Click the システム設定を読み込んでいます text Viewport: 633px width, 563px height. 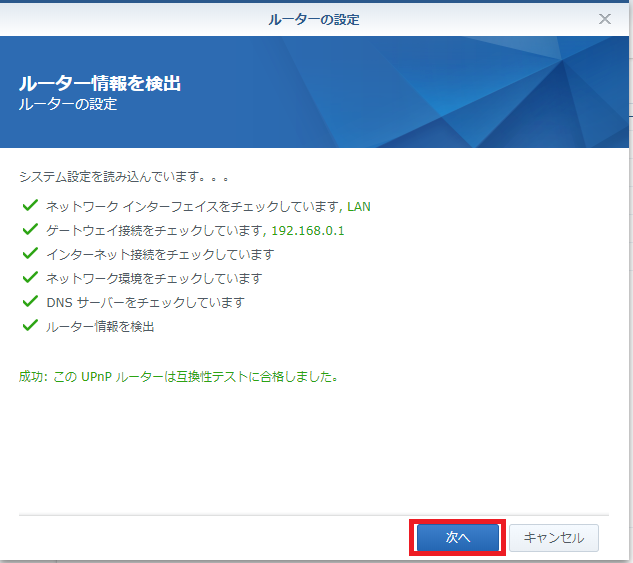124,177
